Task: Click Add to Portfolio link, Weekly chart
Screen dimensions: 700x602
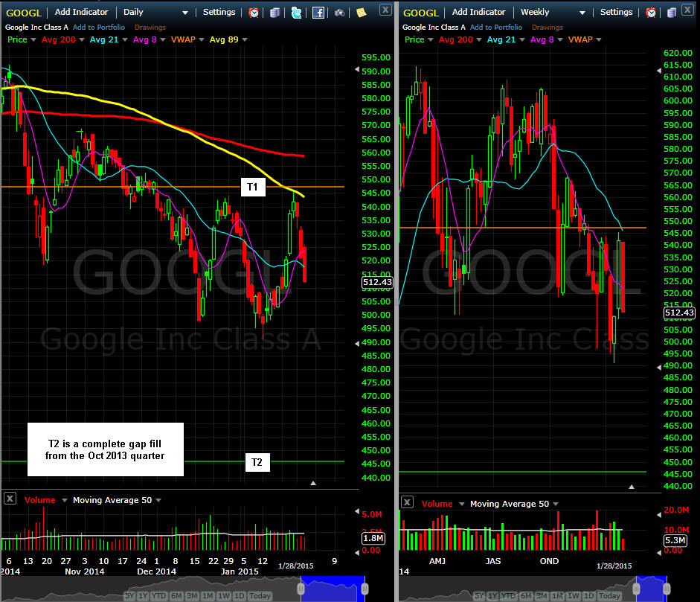Action: coord(496,28)
